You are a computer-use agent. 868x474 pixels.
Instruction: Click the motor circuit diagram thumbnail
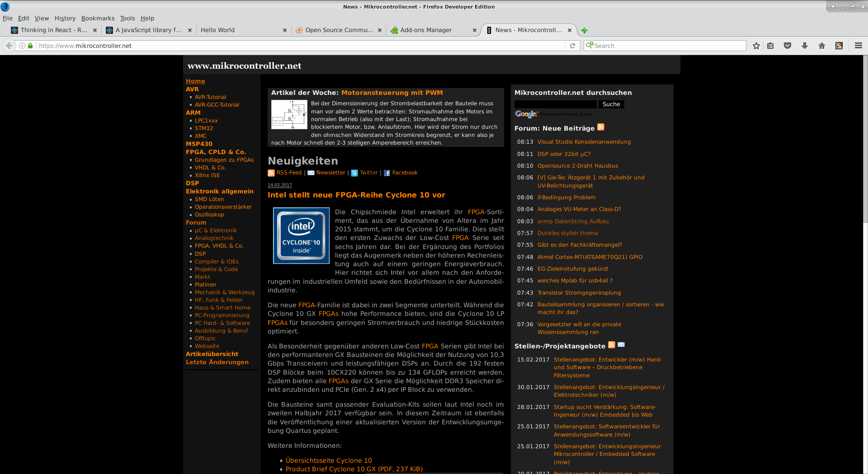[x=289, y=114]
